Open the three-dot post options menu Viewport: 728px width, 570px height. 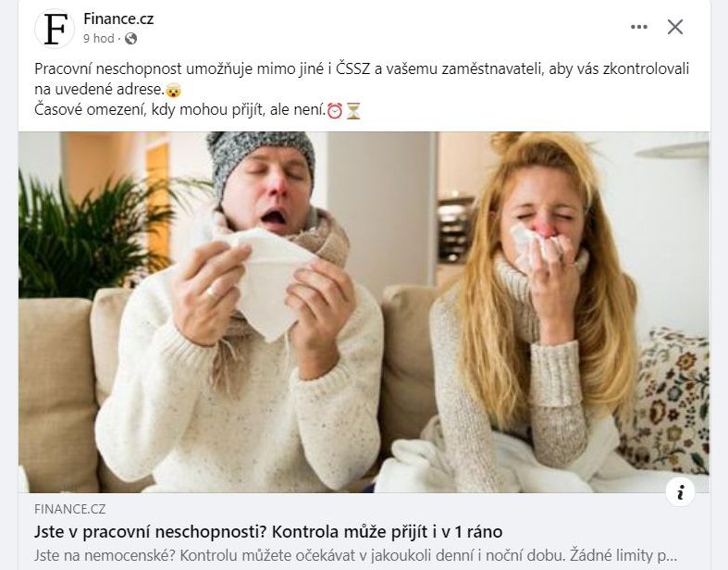pyautogui.click(x=639, y=27)
